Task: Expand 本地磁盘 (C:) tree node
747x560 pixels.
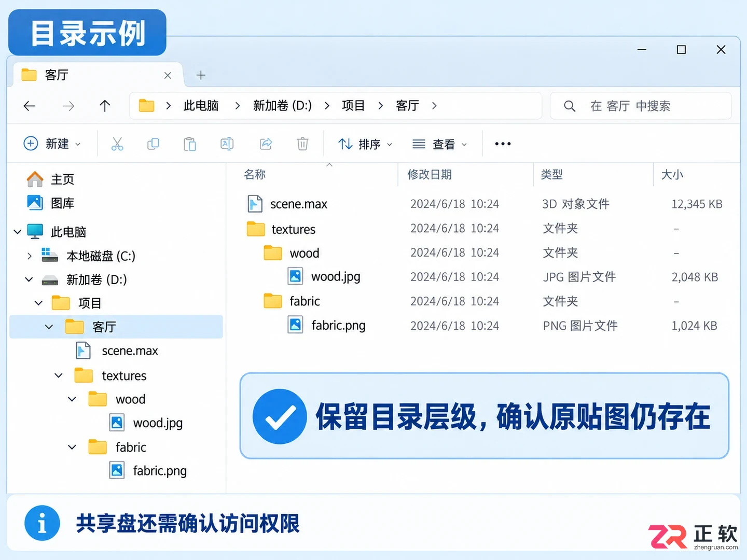Action: tap(30, 256)
